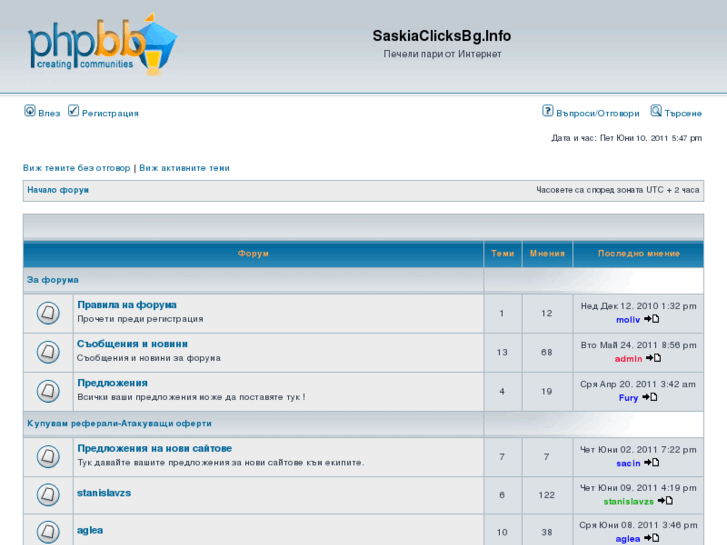Click the search magnifier icon beside Търсене
Screen dimensions: 727x545
(x=656, y=111)
